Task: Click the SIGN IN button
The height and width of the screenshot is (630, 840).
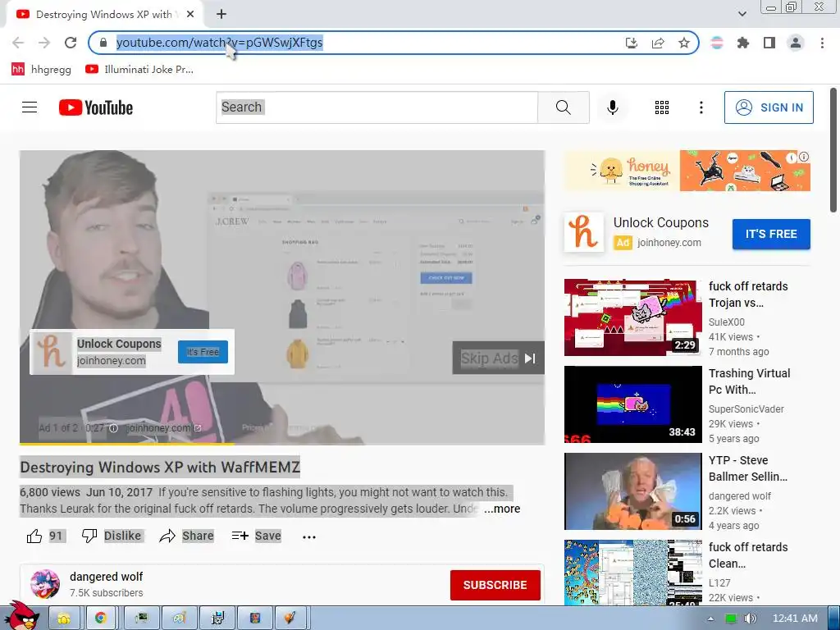Action: [x=769, y=107]
